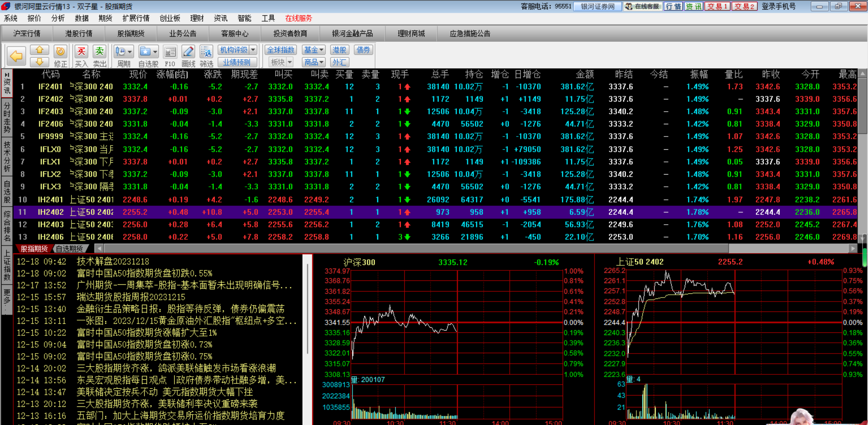868x425 pixels.
Task: Click the 全球指数 button
Action: [280, 50]
